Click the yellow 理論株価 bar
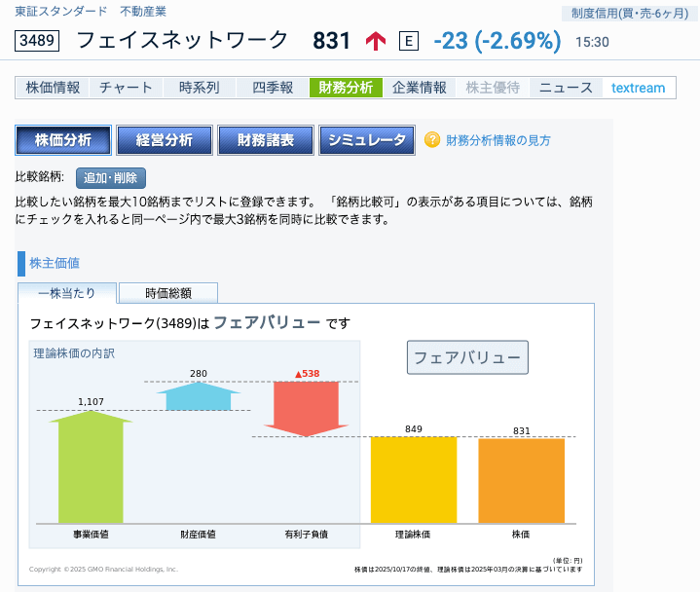This screenshot has height=592, width=700. pos(413,480)
